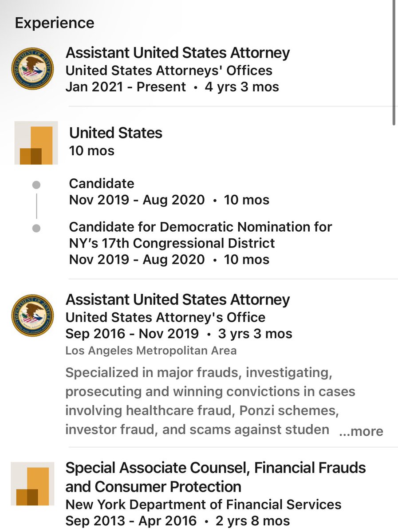Click DOJ seal beside Sep 2016 attorney role

32,316
